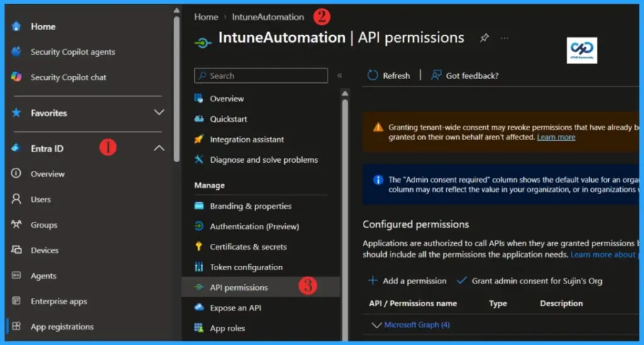Screen dimensions: 644x345
Task: Click the Home house icon in sidebar
Action: [16, 26]
